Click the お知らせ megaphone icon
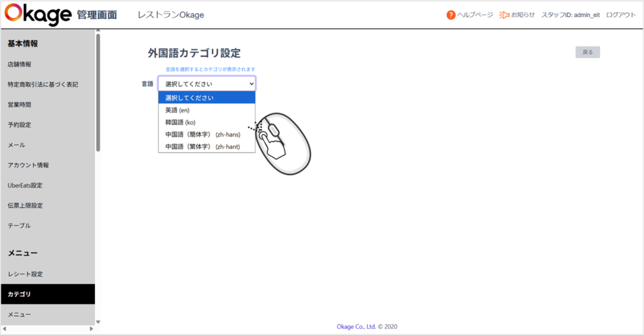 [x=504, y=15]
